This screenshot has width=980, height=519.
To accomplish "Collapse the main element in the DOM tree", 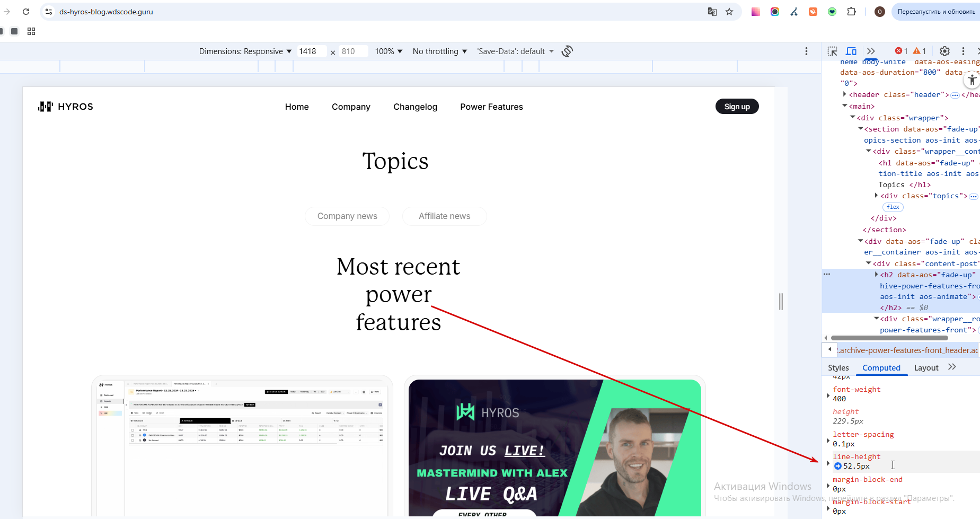I will 845,106.
